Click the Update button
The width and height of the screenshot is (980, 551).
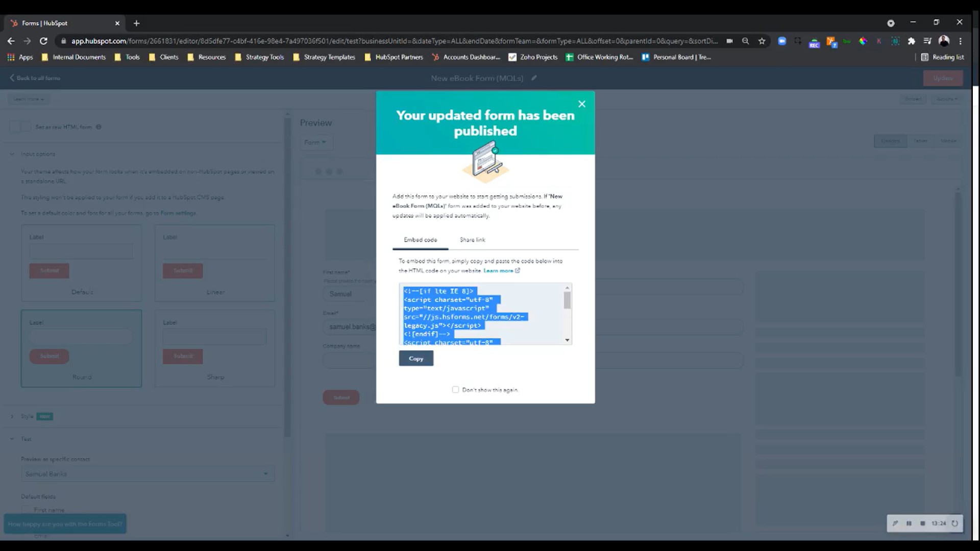[x=943, y=78]
